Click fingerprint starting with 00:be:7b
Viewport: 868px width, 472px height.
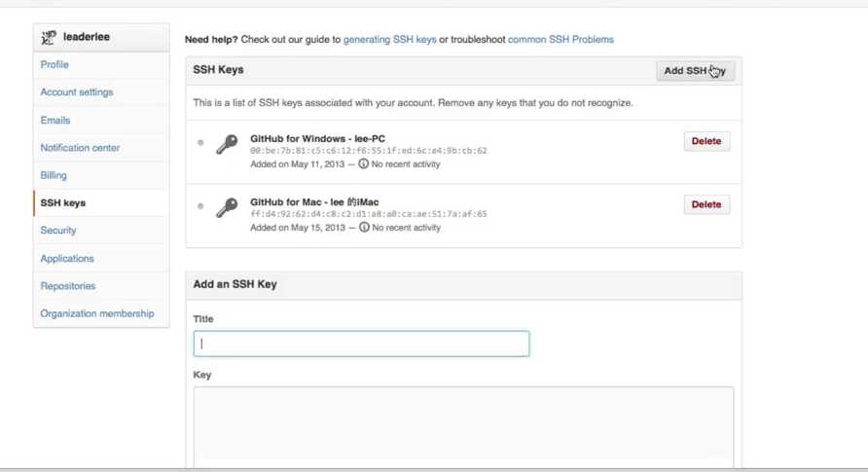pyautogui.click(x=369, y=151)
